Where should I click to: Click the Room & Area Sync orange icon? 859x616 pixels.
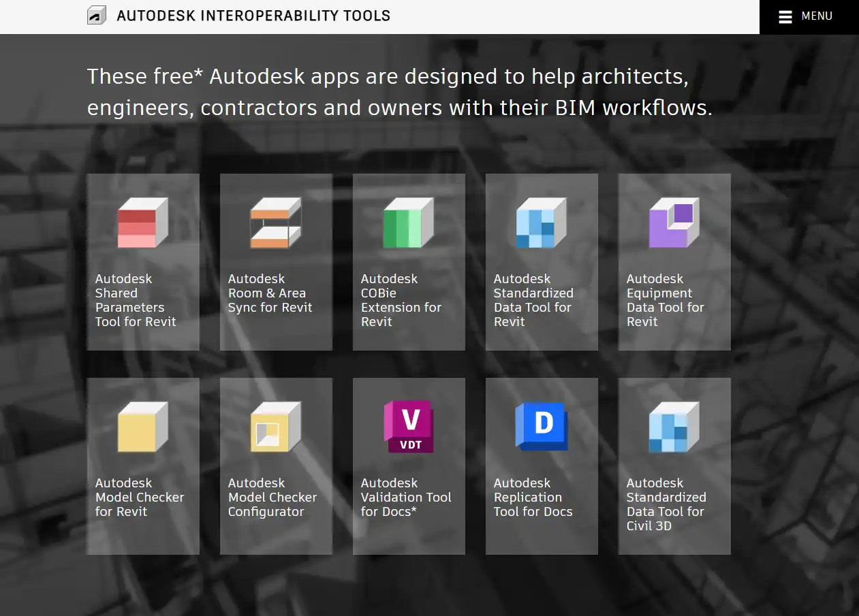[x=275, y=223]
